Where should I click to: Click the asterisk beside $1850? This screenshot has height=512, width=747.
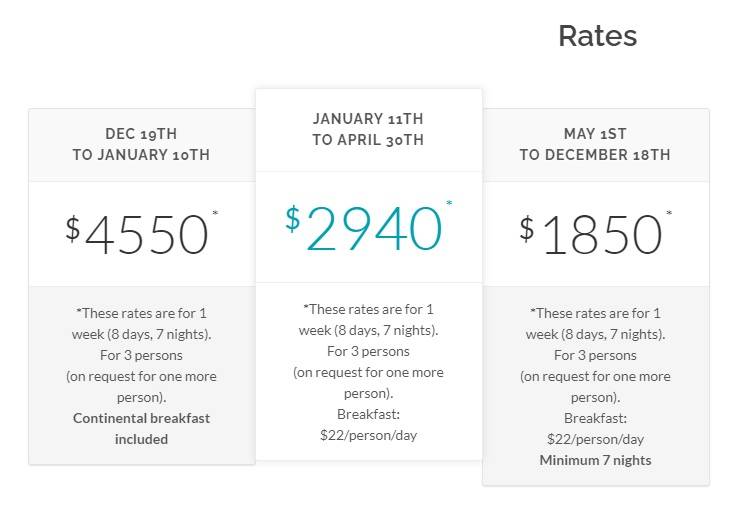pyautogui.click(x=669, y=213)
